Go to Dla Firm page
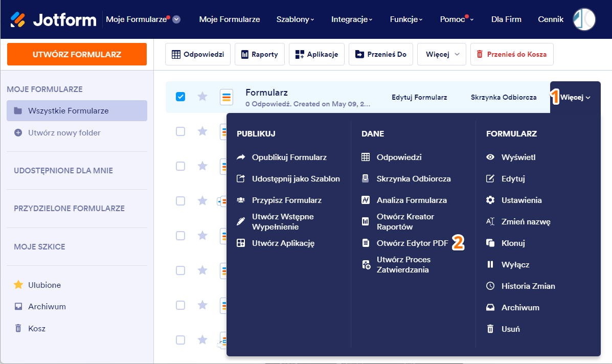 pyautogui.click(x=506, y=19)
